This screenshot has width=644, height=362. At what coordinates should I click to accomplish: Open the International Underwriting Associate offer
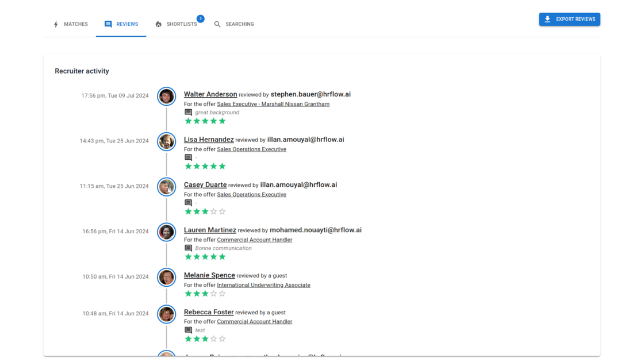(x=263, y=284)
